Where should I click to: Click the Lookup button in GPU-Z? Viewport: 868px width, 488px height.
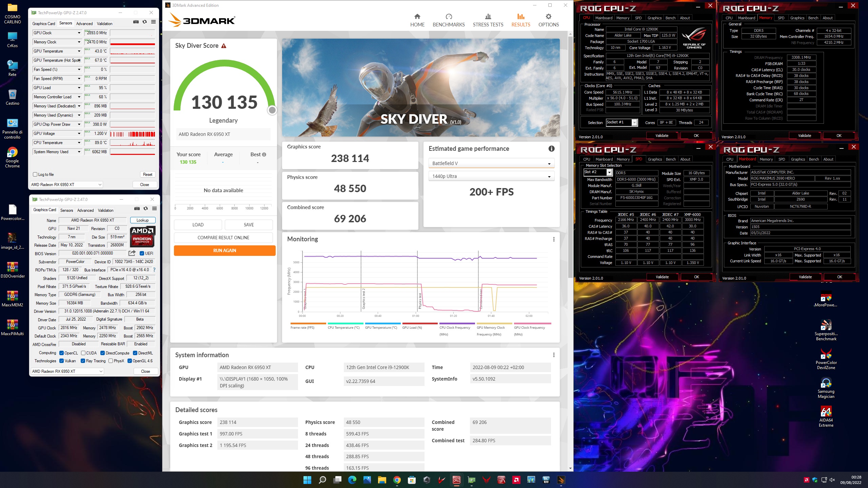tap(143, 220)
